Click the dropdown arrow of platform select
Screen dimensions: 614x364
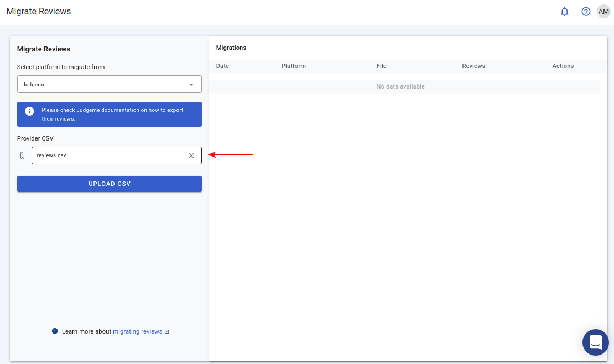[x=191, y=85]
